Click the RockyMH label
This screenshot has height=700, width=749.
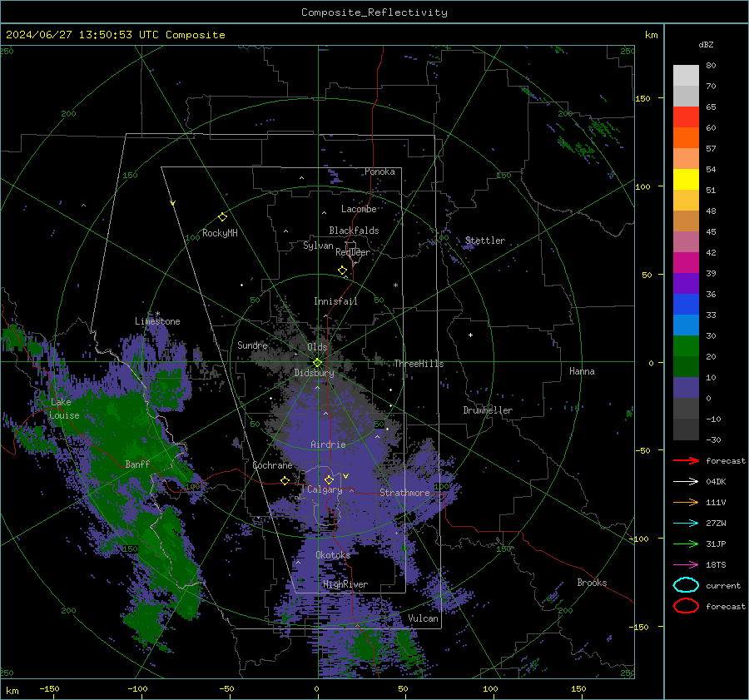pos(220,233)
